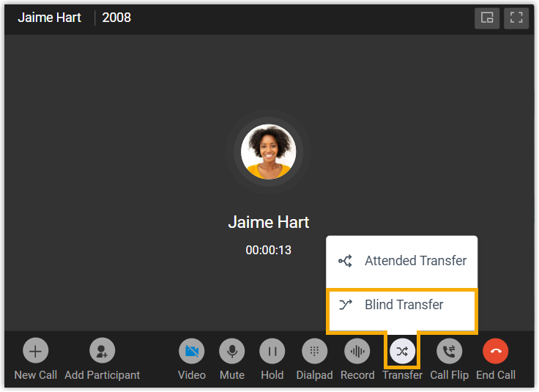Choose Attended Transfer from the menu

(401, 262)
